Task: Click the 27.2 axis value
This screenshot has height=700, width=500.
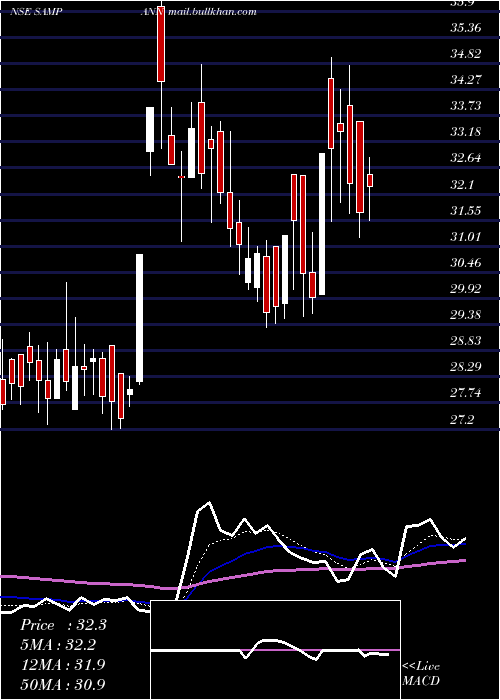Action: coord(462,420)
